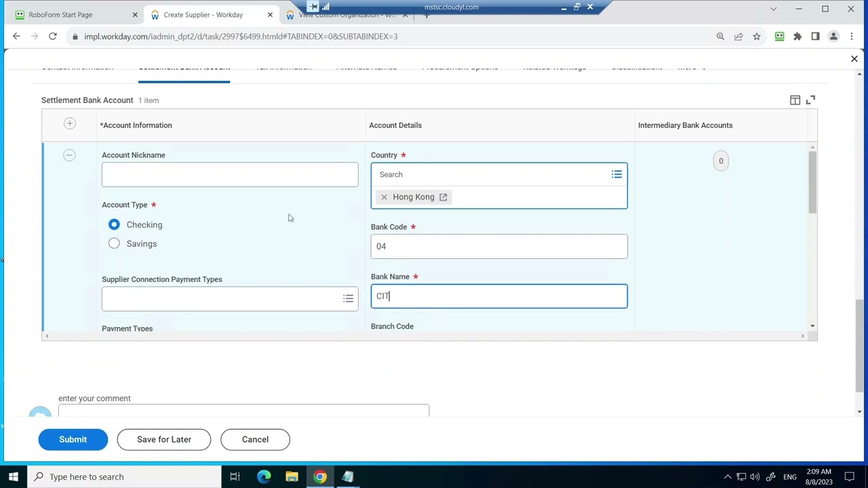Image resolution: width=868 pixels, height=488 pixels.
Task: Click the Intermediary Bank Accounts column header
Action: 685,125
